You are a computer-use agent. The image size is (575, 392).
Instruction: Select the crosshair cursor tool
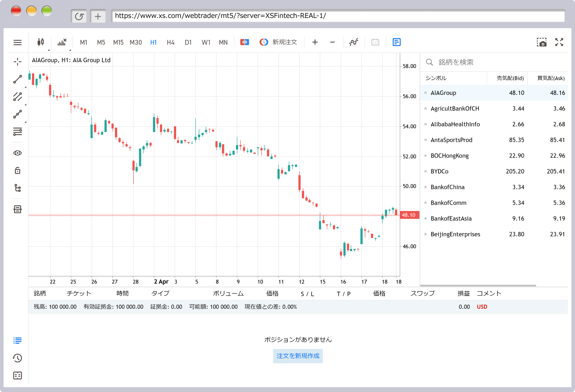(x=18, y=62)
